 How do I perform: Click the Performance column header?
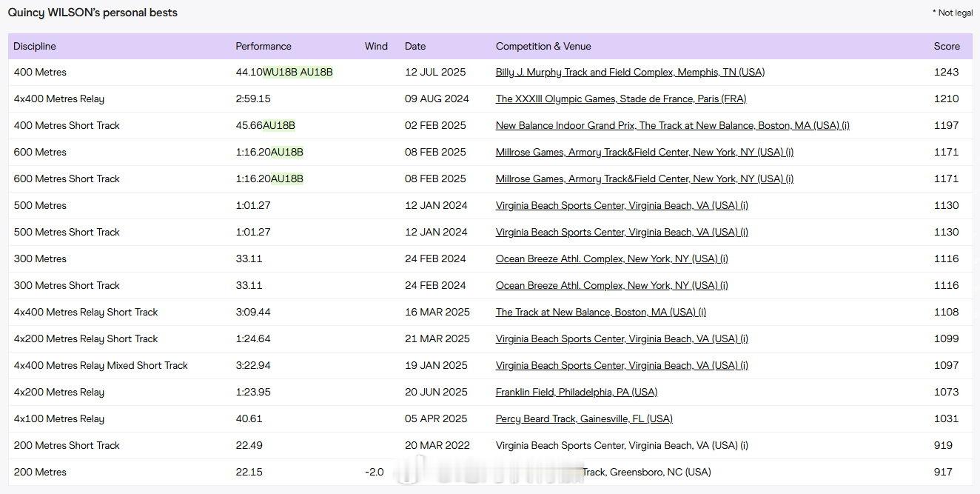tap(264, 46)
